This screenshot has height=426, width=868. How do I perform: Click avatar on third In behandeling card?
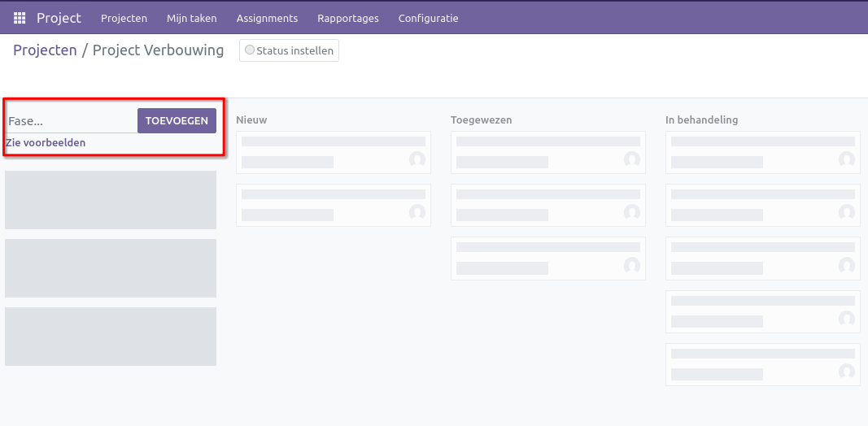(847, 265)
